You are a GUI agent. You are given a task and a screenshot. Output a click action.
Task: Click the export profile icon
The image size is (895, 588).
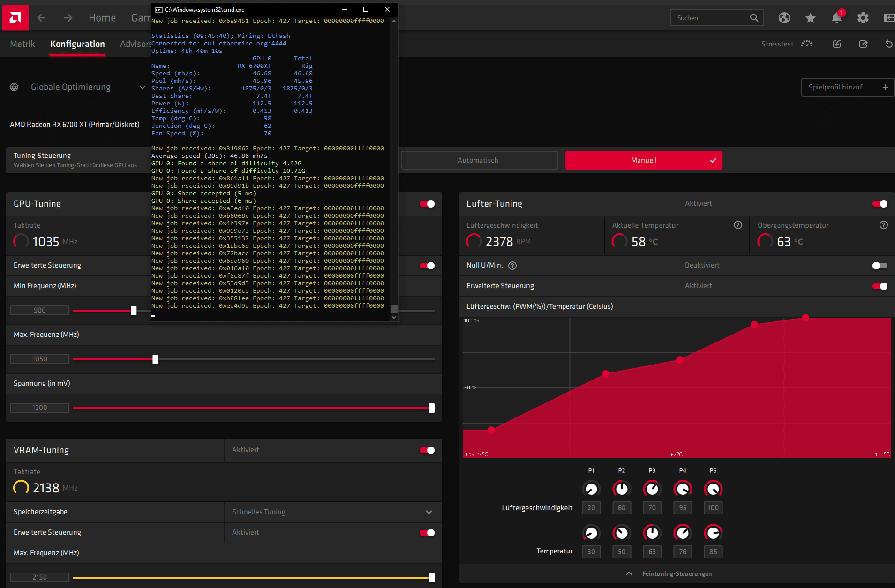pyautogui.click(x=863, y=44)
